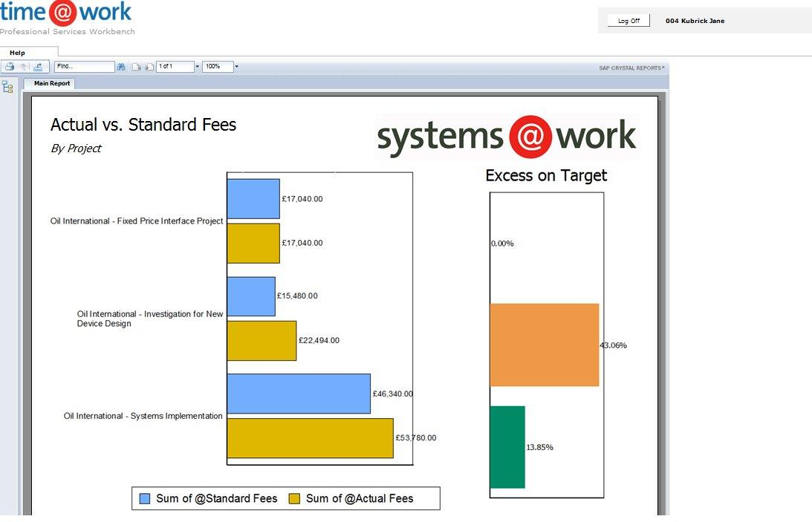This screenshot has width=812, height=522.
Task: Click the time@work logo
Action: point(66,13)
